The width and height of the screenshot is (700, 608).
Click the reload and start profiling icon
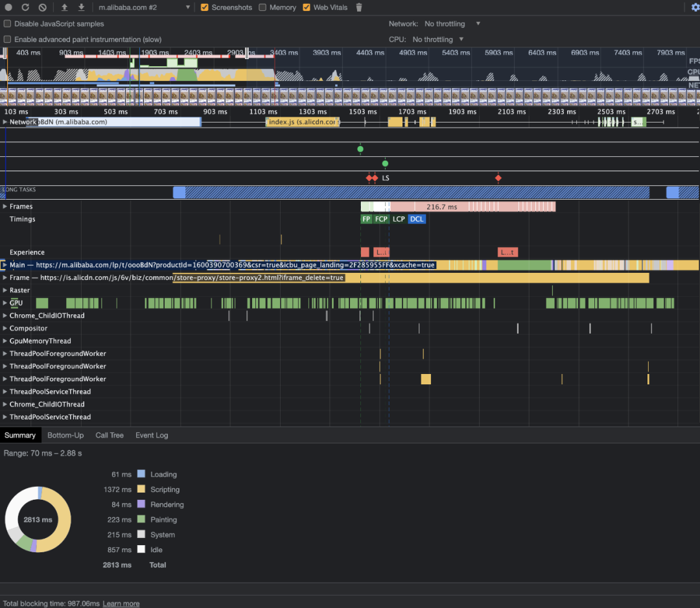point(25,7)
